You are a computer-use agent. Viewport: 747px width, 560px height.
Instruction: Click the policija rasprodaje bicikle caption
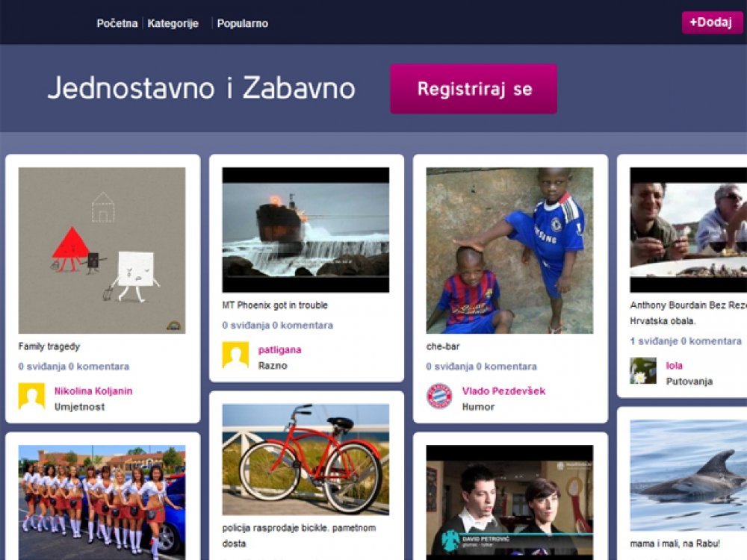click(300, 535)
